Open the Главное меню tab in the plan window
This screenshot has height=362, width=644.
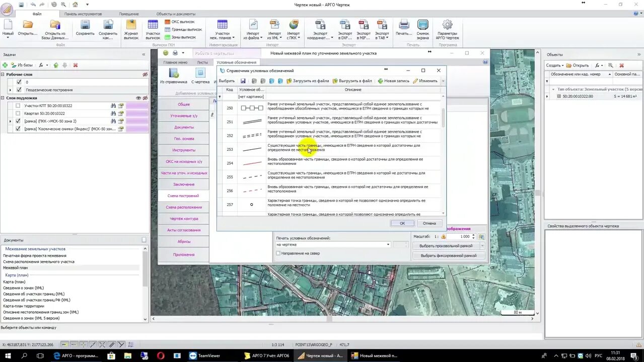click(175, 62)
